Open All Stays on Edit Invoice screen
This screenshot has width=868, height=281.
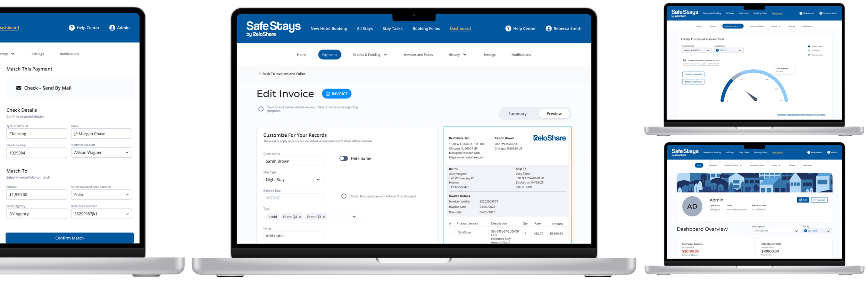click(x=365, y=28)
